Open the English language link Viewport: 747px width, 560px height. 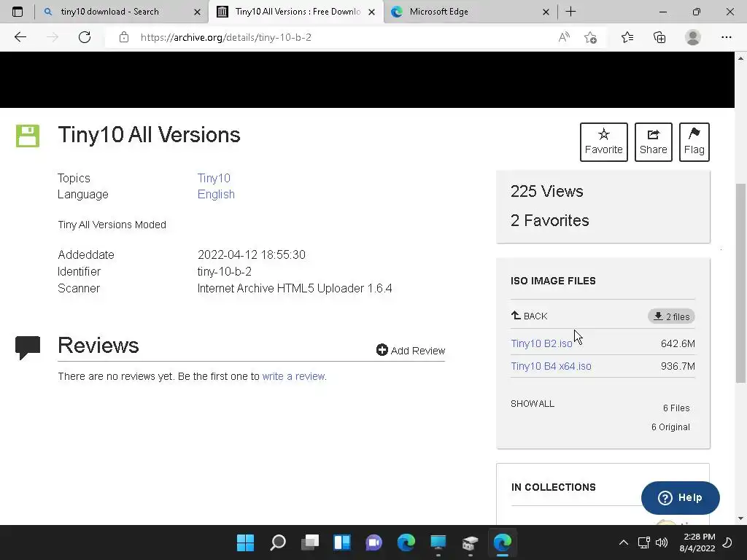click(x=216, y=194)
